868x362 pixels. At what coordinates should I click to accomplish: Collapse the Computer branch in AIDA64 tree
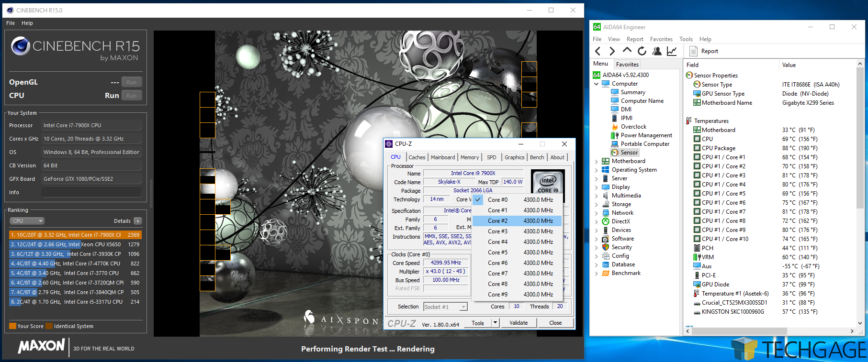596,84
